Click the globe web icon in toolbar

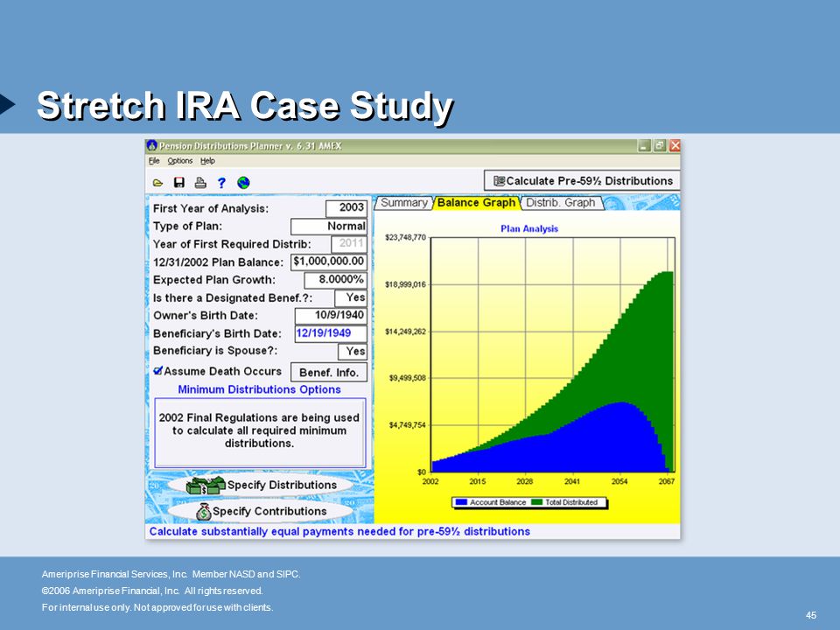pyautogui.click(x=243, y=183)
